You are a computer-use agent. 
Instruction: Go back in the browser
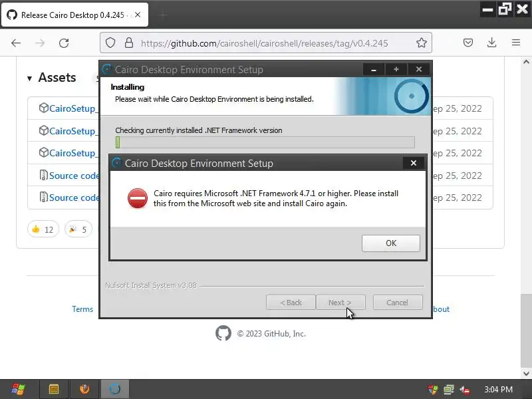tap(16, 43)
